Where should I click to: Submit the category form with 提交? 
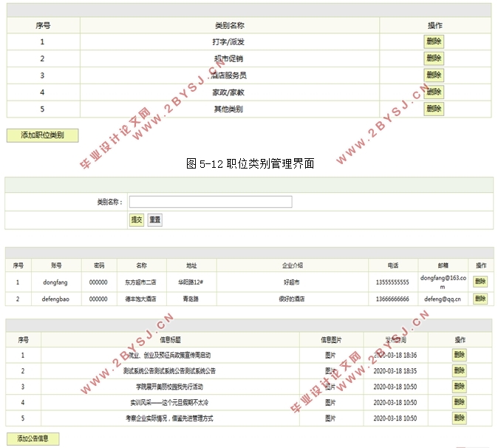point(137,220)
